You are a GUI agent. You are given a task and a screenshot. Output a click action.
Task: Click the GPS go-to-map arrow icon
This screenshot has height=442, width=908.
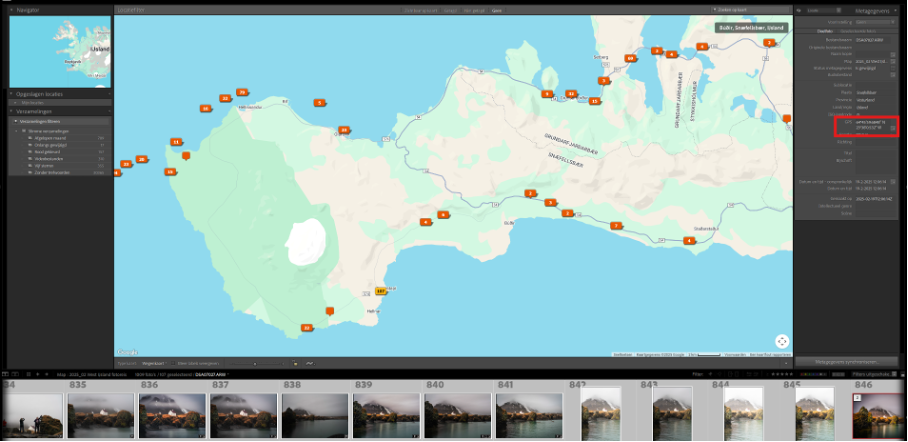(893, 128)
